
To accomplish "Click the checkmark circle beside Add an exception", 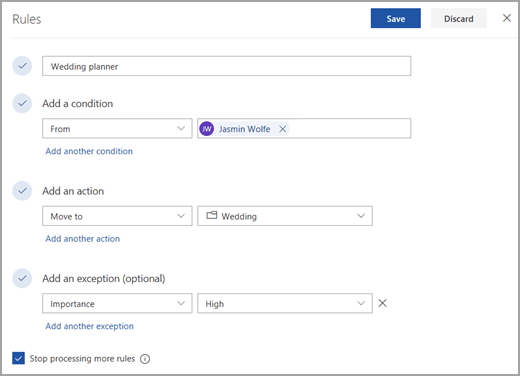I will pyautogui.click(x=22, y=278).
